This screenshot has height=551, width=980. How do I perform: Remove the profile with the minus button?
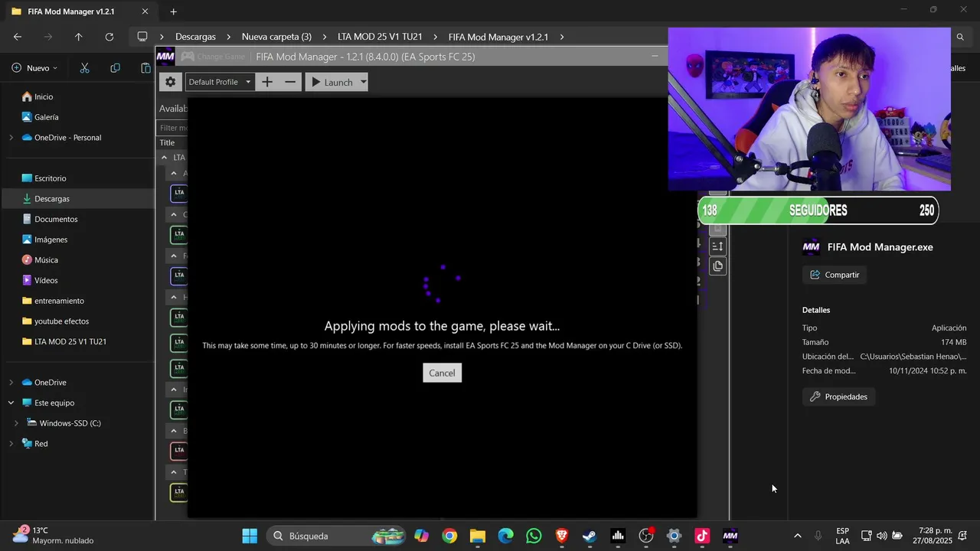pyautogui.click(x=290, y=82)
